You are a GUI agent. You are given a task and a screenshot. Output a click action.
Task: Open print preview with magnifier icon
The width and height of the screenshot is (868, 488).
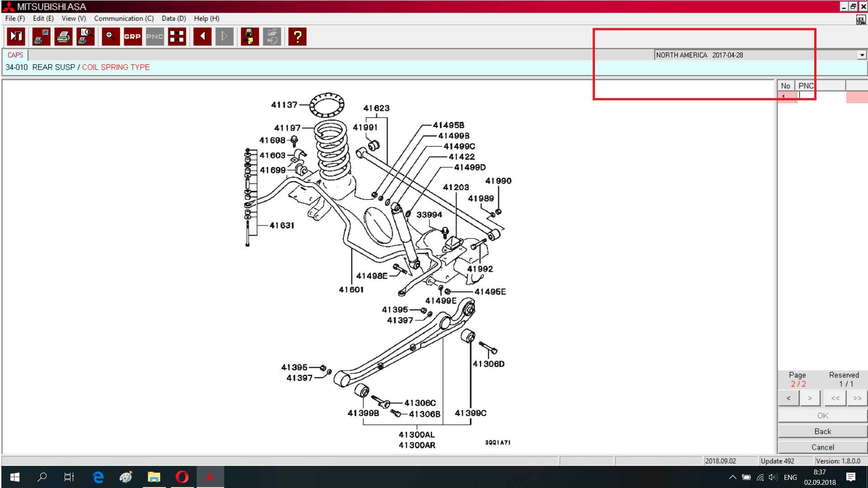[x=85, y=37]
